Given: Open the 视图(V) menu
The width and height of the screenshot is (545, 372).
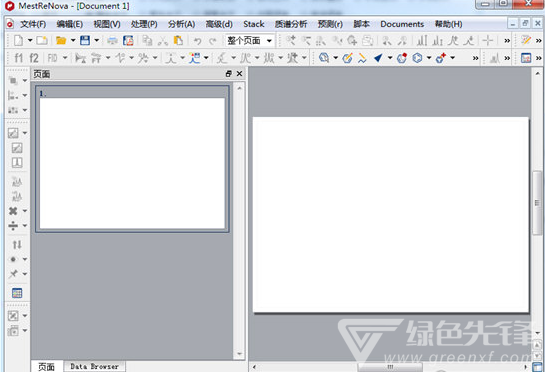Looking at the screenshot, I should pos(107,24).
